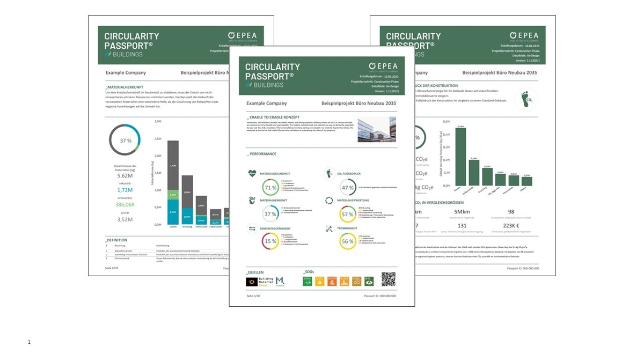This screenshot has width=644, height=362.
Task: Select the 71 % Materialgesundheit donut chart
Action: click(x=270, y=188)
